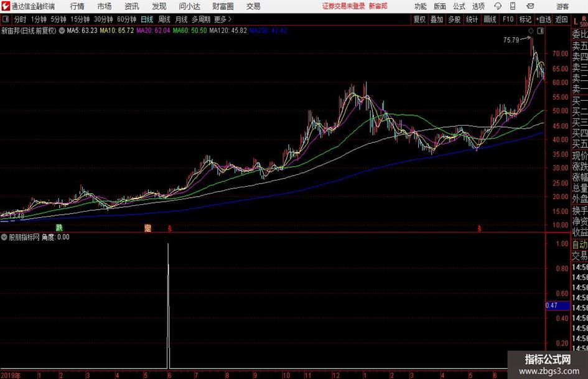Click the green 跌 marker on chart
The height and width of the screenshot is (379, 588).
(59, 227)
